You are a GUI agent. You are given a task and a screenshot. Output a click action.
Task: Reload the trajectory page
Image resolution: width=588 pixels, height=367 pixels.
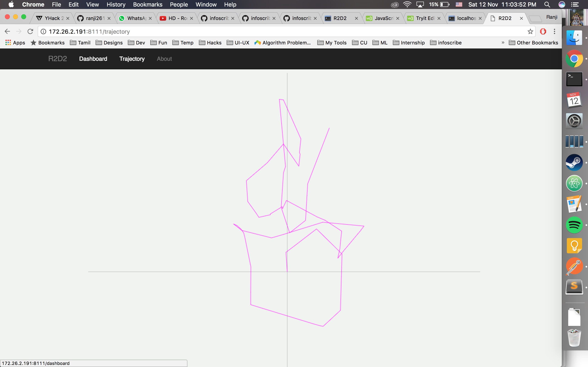(x=30, y=32)
